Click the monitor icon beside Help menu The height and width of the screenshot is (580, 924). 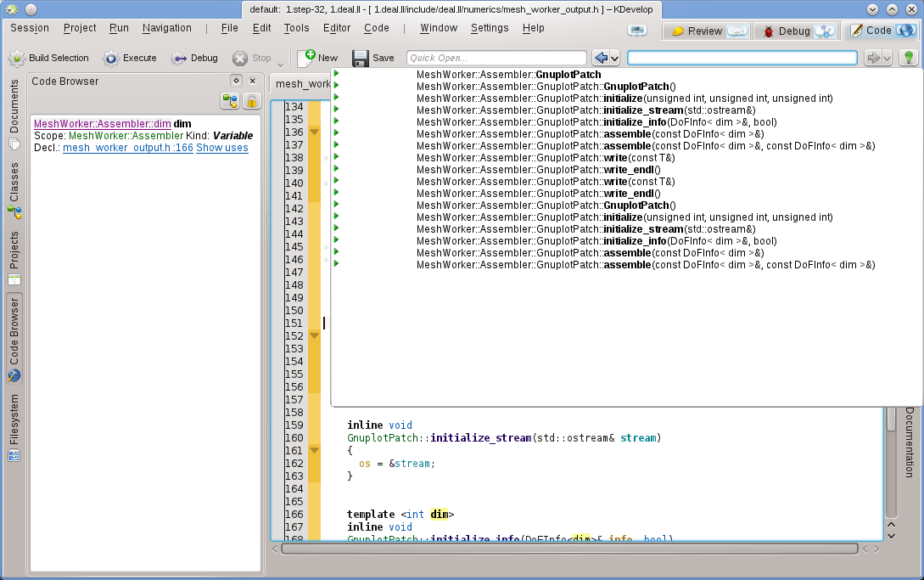coord(637,30)
